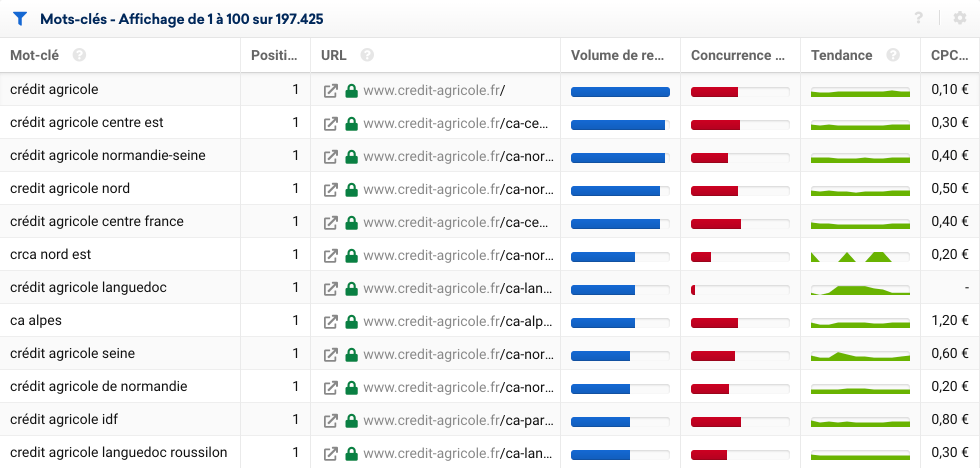The image size is (980, 468).
Task: Select keyword 'crca nord est'
Action: pos(50,254)
